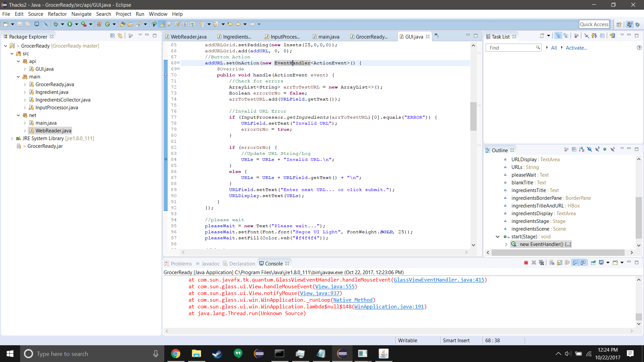
Task: Toggle Hide Fields in Outline toolbar
Action: [589, 149]
